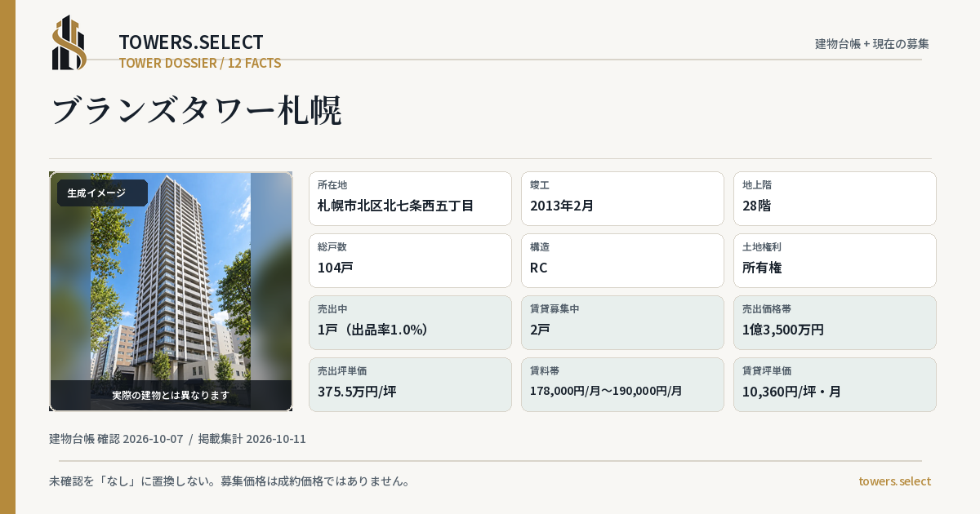Click the 土地権利 所有権 card

835,260
